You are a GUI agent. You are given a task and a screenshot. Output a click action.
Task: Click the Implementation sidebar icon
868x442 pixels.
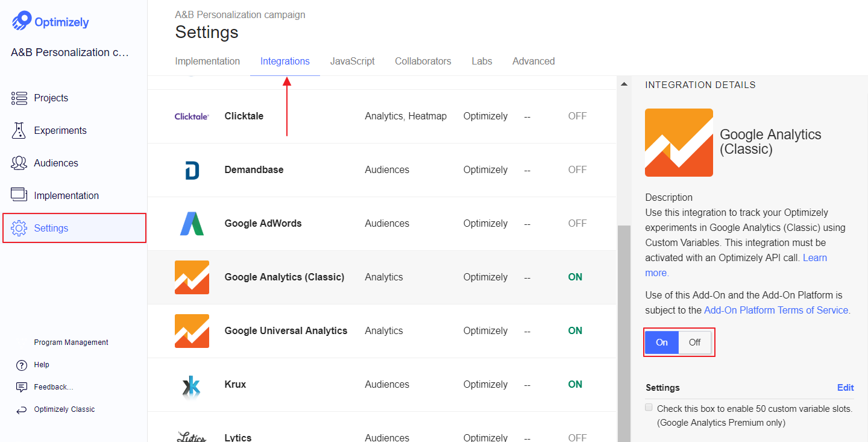coord(19,195)
